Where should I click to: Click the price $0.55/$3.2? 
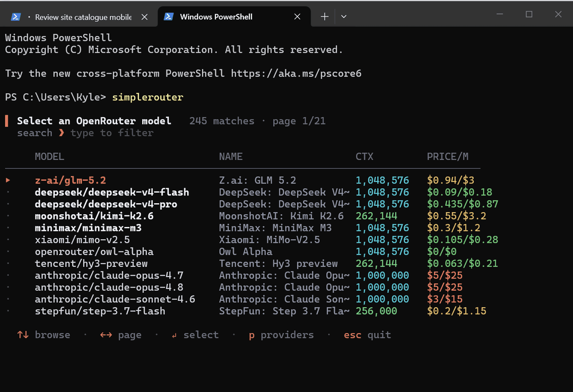coord(456,216)
